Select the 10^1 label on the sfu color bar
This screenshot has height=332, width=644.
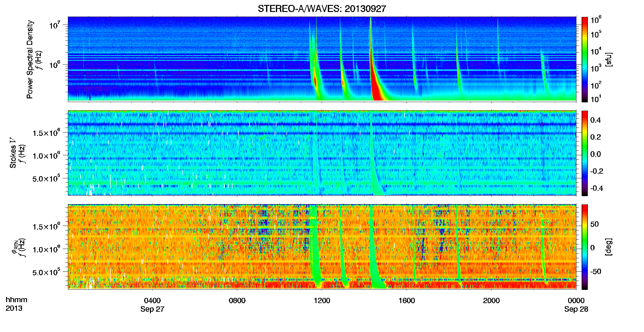click(x=596, y=99)
